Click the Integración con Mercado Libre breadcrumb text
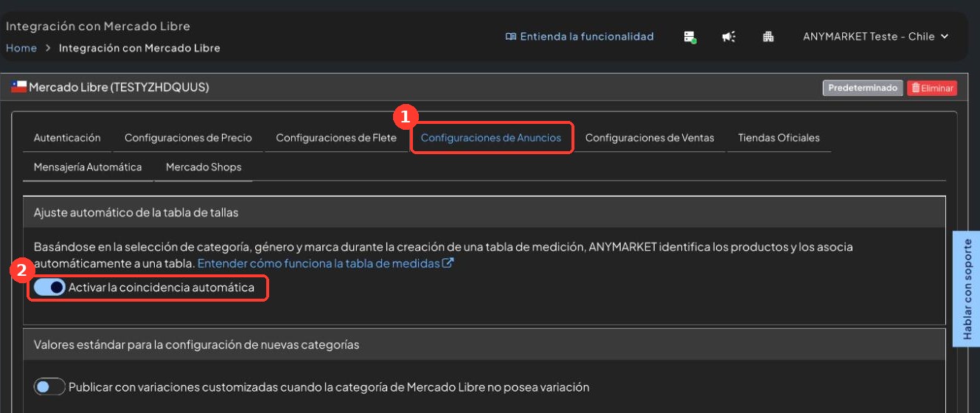This screenshot has height=413, width=980. click(x=139, y=48)
